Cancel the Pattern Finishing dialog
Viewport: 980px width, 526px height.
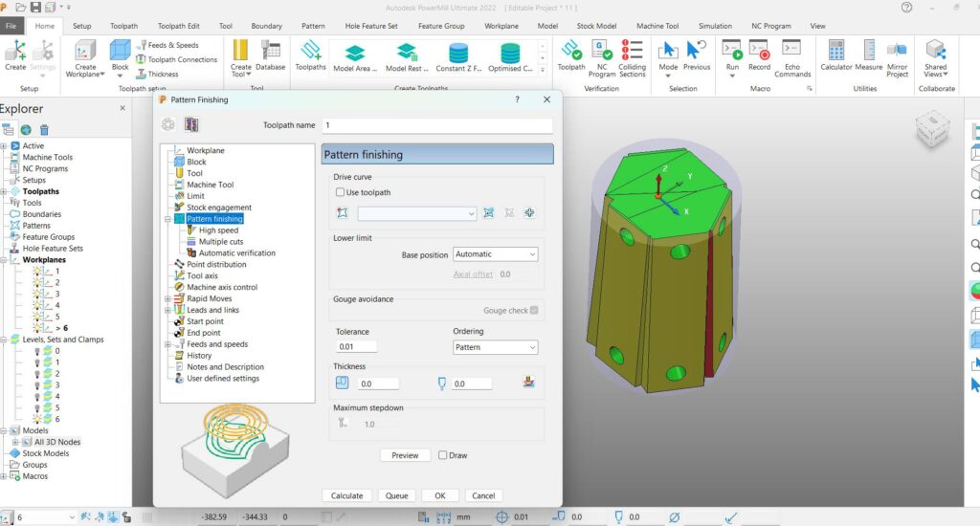pyautogui.click(x=483, y=495)
